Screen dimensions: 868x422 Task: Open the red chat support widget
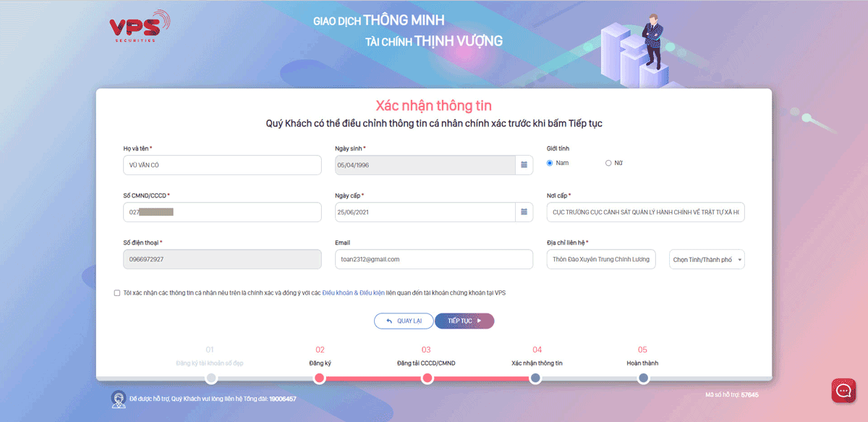click(x=843, y=391)
